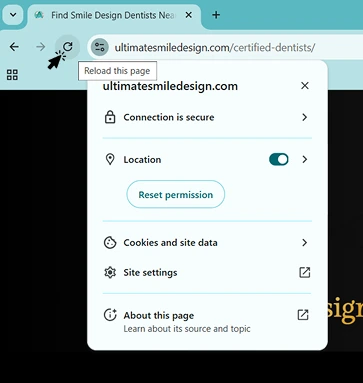Viewport: 363px width, 383px height.
Task: Click the Location label text
Action: tap(142, 160)
